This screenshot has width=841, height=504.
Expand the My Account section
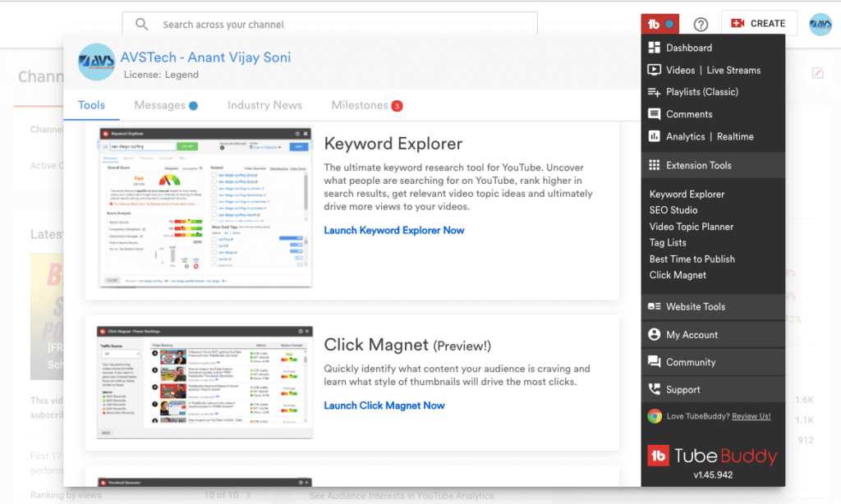(713, 335)
